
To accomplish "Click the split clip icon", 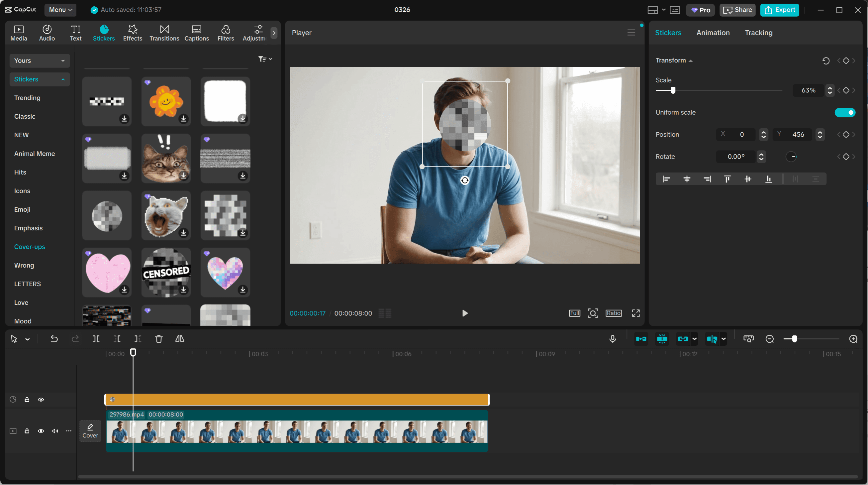I will [x=96, y=339].
